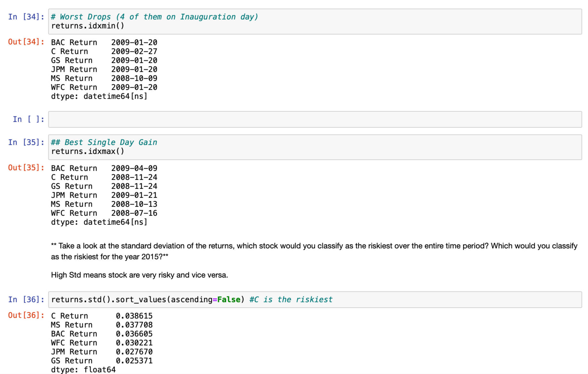
Task: Click the '## Best Single Day Gain' comment
Action: (x=104, y=142)
